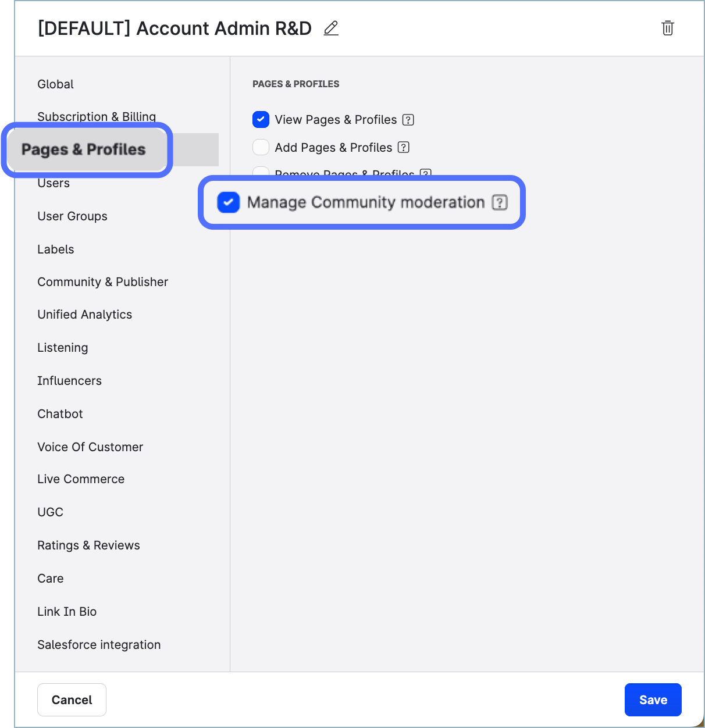Enable Add Pages & Profiles checkbox
The width and height of the screenshot is (705, 728).
pyautogui.click(x=261, y=148)
